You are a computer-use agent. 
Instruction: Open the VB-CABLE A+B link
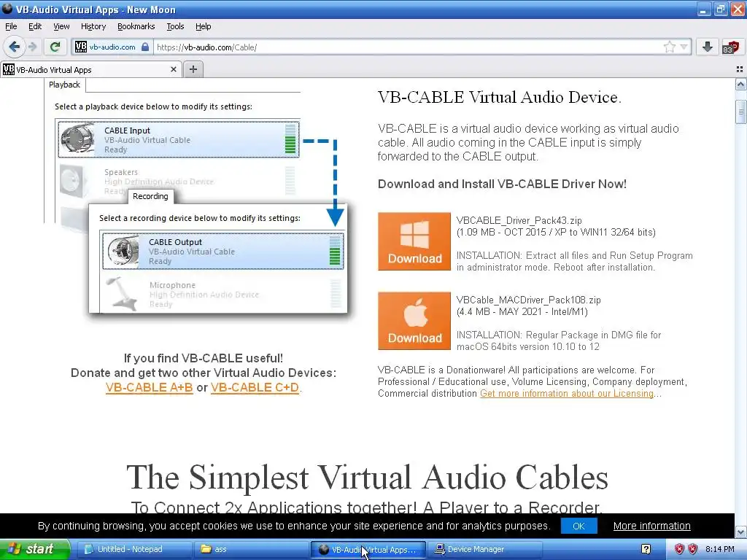click(149, 388)
